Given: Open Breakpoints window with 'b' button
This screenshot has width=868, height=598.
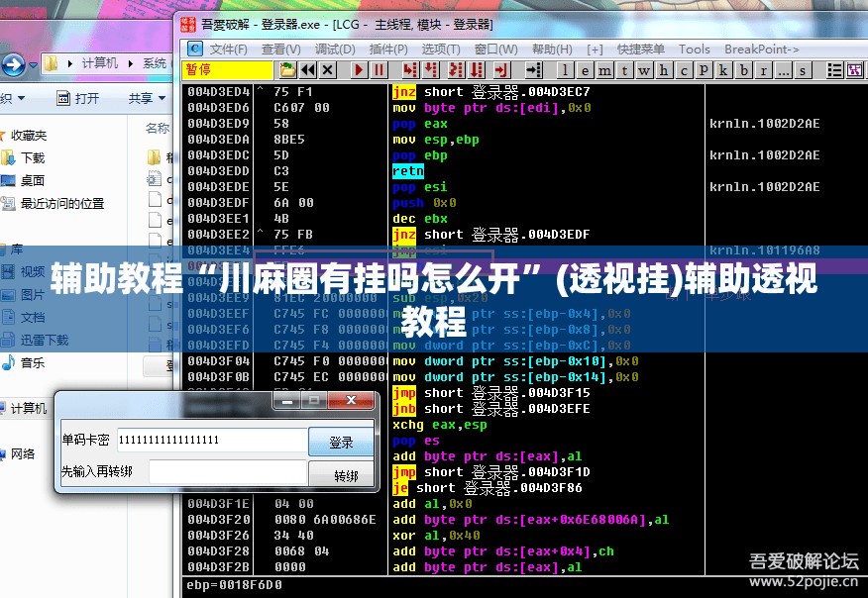Looking at the screenshot, I should click(743, 69).
